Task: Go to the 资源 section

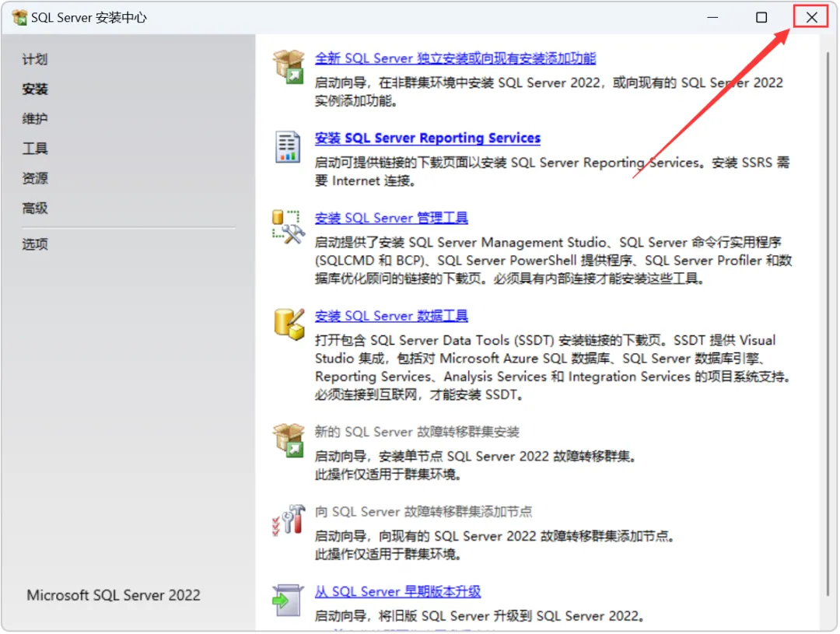Action: [35, 178]
